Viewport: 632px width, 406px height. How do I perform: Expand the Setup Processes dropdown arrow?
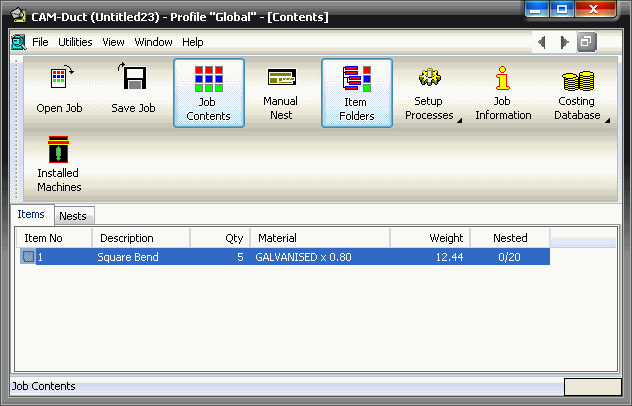tap(459, 120)
